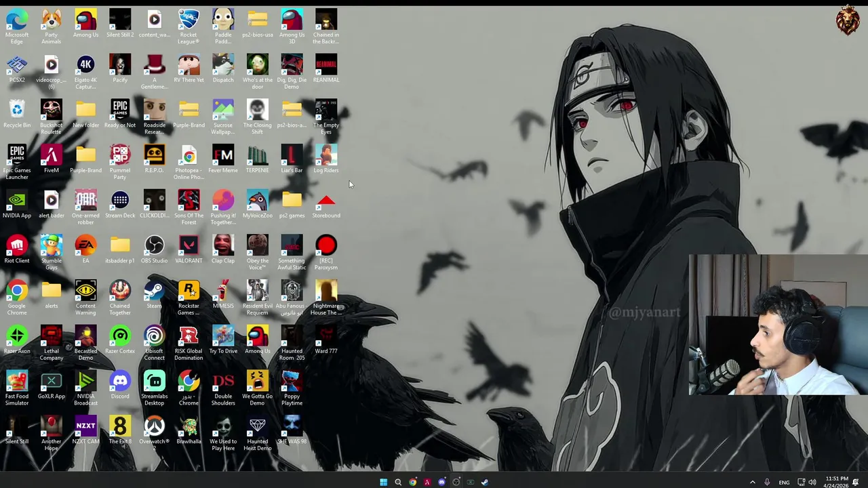Open the notifications bell in the tray
This screenshot has width=868, height=488.
[x=855, y=482]
